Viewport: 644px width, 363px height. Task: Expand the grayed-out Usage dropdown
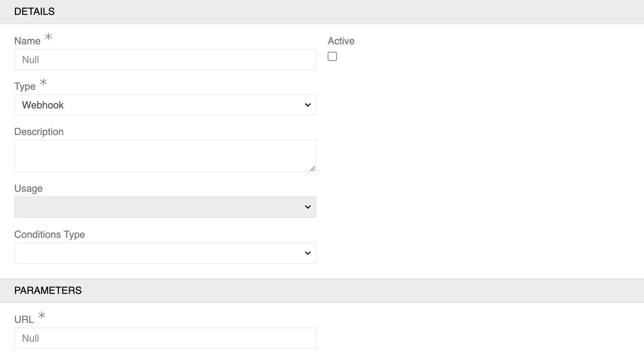[x=165, y=207]
